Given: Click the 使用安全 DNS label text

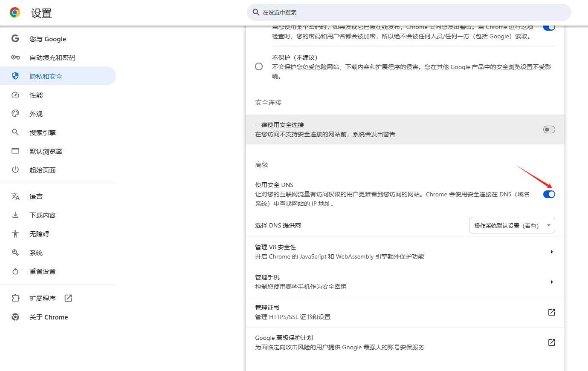Looking at the screenshot, I should pos(274,185).
